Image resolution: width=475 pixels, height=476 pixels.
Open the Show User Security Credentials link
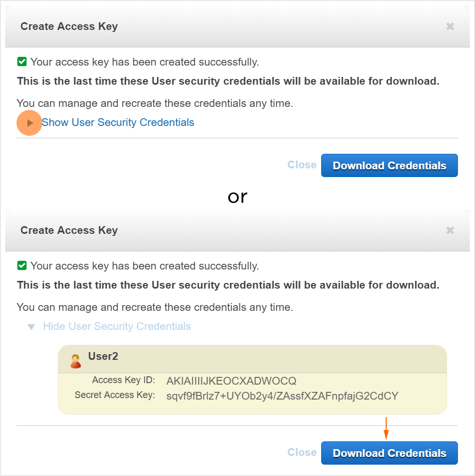pos(118,122)
